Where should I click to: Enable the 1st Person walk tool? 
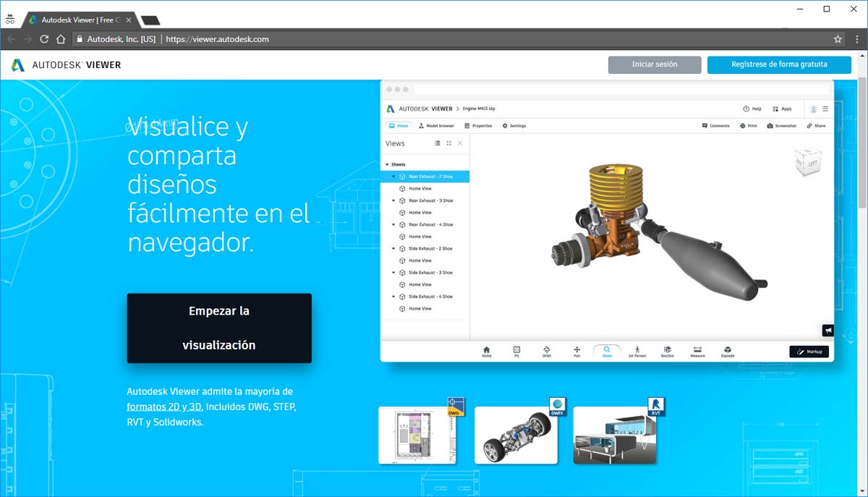click(x=637, y=351)
